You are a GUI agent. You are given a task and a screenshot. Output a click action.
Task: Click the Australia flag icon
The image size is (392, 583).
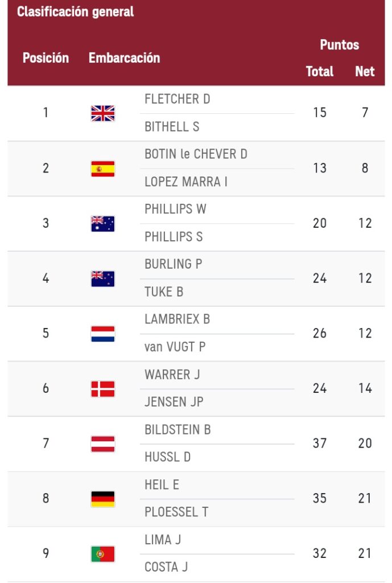102,224
